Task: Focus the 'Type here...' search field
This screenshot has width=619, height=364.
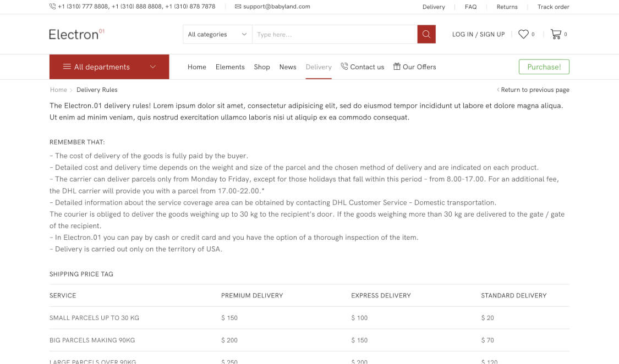Action: (334, 34)
